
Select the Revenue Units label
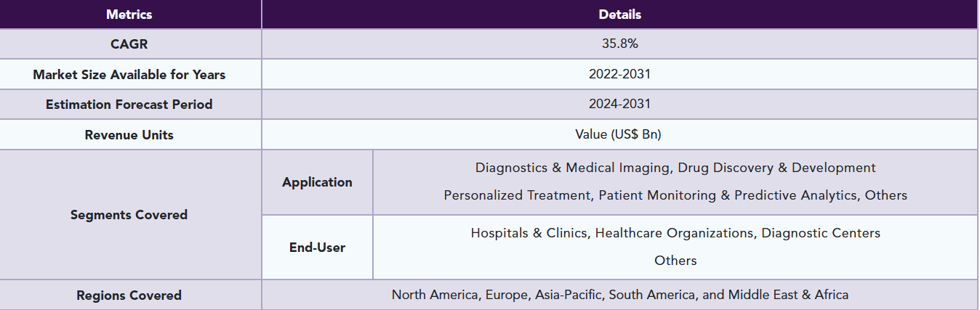pyautogui.click(x=129, y=135)
